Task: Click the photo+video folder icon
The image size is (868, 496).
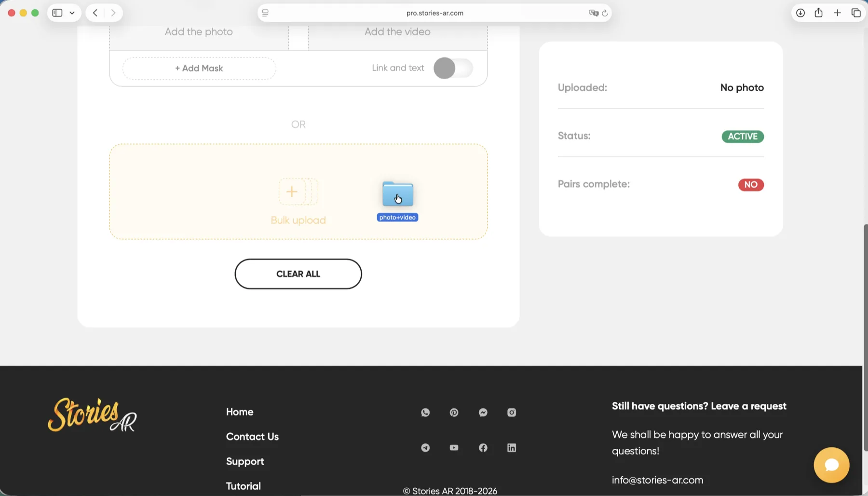Action: click(398, 193)
